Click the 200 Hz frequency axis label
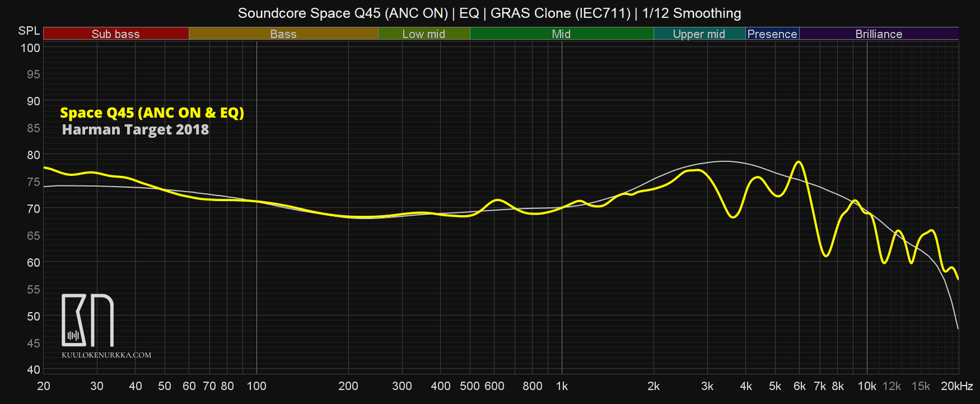The width and height of the screenshot is (980, 404). coord(348,386)
